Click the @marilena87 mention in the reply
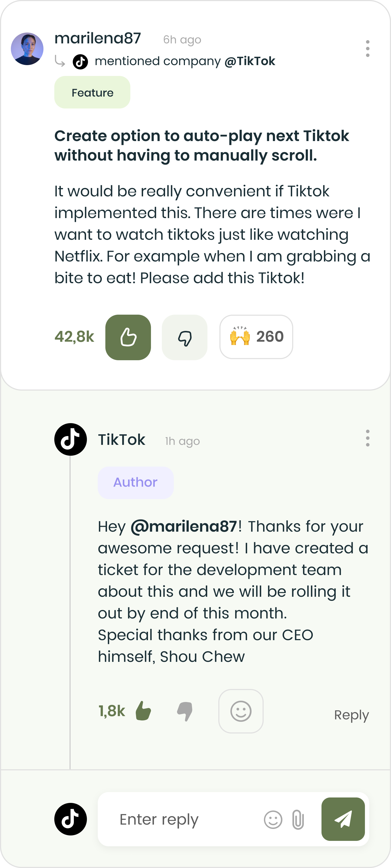The width and height of the screenshot is (391, 868). click(x=184, y=526)
